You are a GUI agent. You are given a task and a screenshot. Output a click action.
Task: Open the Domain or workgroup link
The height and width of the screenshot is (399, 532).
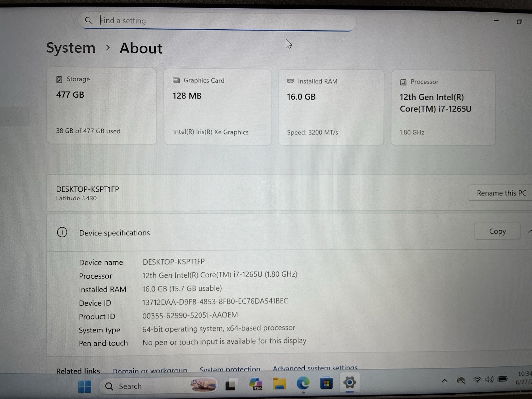click(x=150, y=370)
